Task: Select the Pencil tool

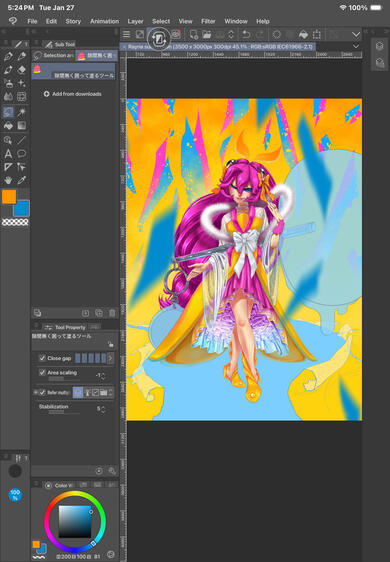Action: tap(22, 57)
